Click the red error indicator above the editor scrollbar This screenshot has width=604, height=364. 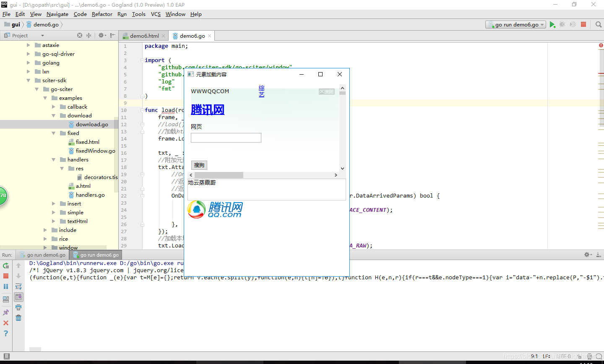601,45
